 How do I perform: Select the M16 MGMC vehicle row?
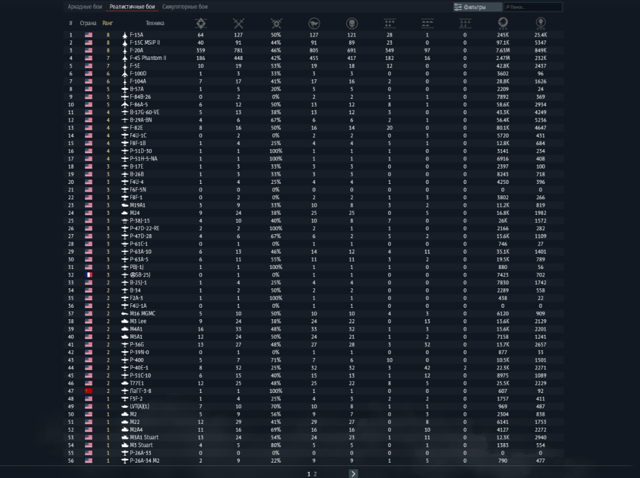313,313
